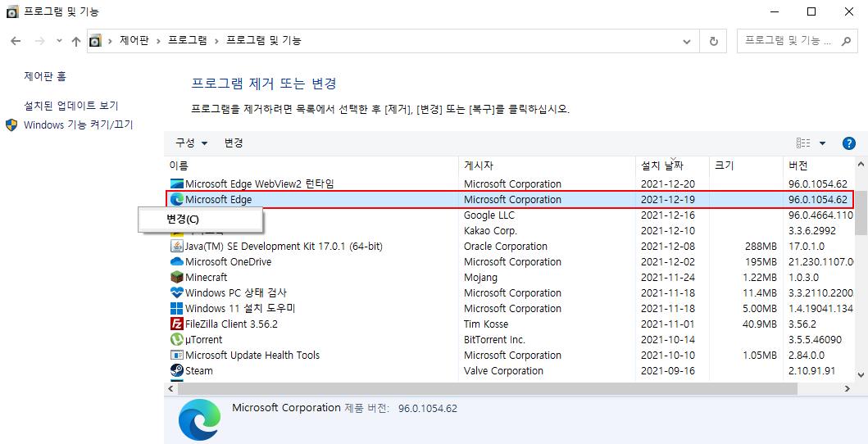Click the Java SE Development Kit icon
Viewport: 868px width, 444px height.
click(176, 246)
